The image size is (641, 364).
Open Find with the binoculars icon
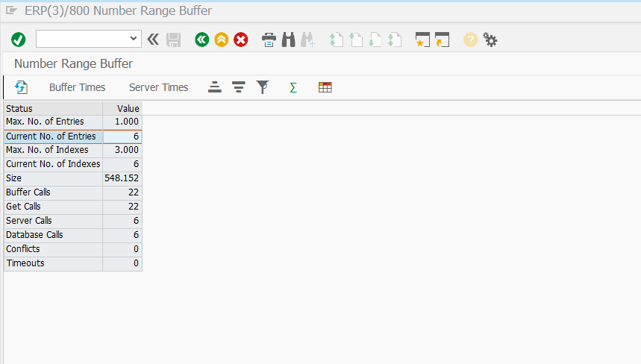[289, 40]
